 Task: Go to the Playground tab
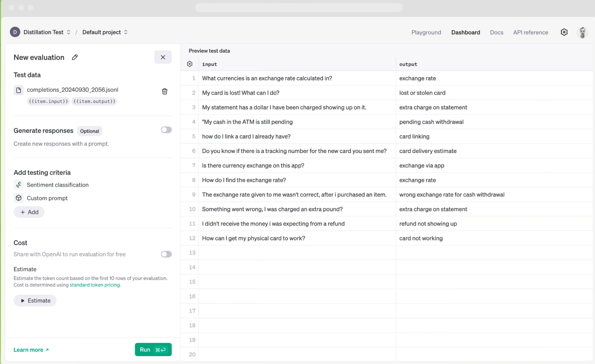coord(426,32)
